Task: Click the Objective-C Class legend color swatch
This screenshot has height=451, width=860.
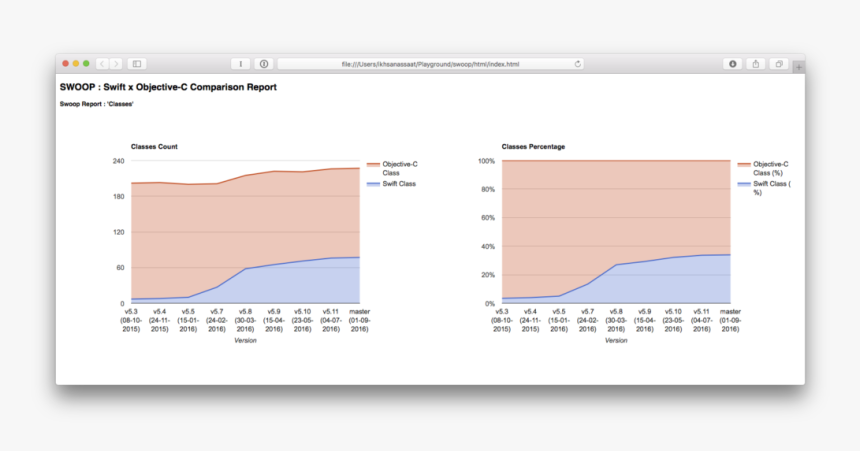Action: (x=373, y=164)
